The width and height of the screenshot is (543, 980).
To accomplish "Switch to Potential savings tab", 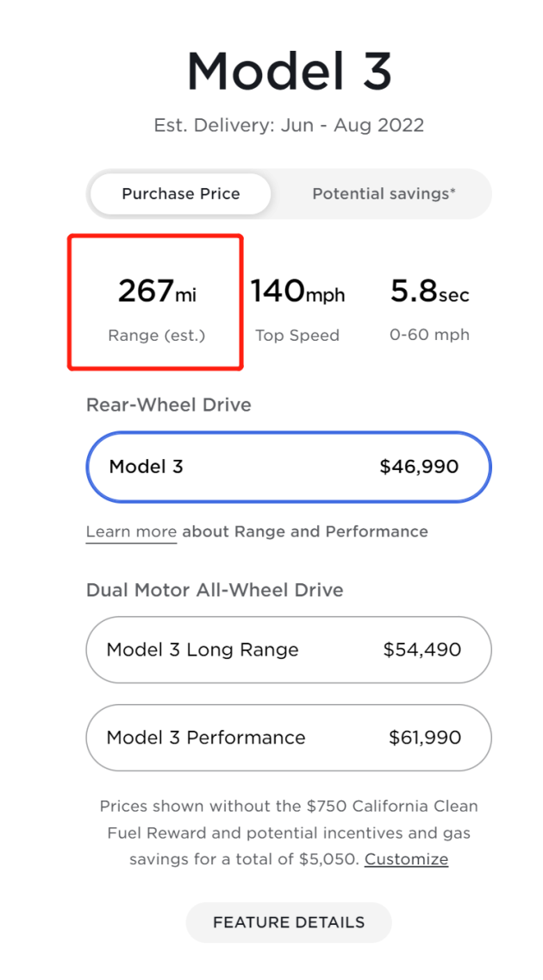I will (384, 194).
